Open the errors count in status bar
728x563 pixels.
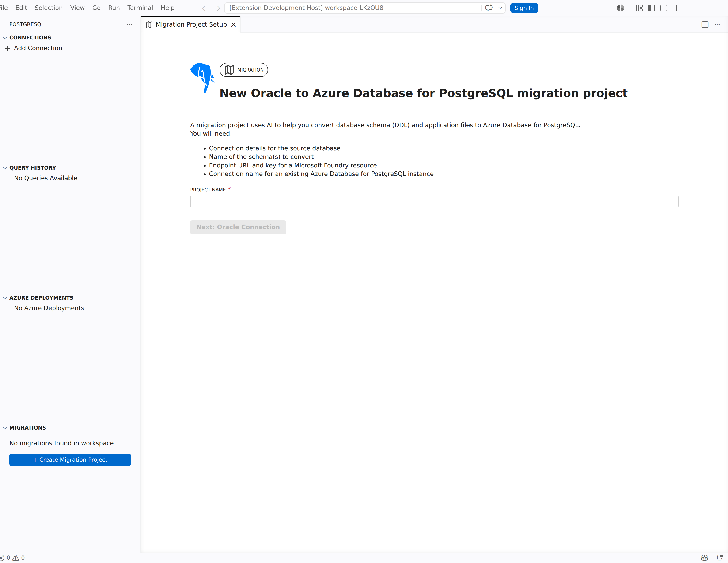tap(5, 558)
